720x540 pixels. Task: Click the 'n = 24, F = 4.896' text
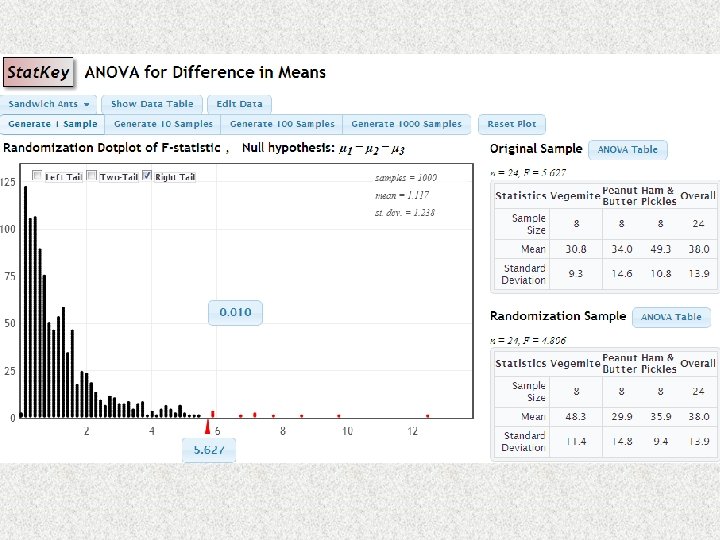click(x=528, y=340)
